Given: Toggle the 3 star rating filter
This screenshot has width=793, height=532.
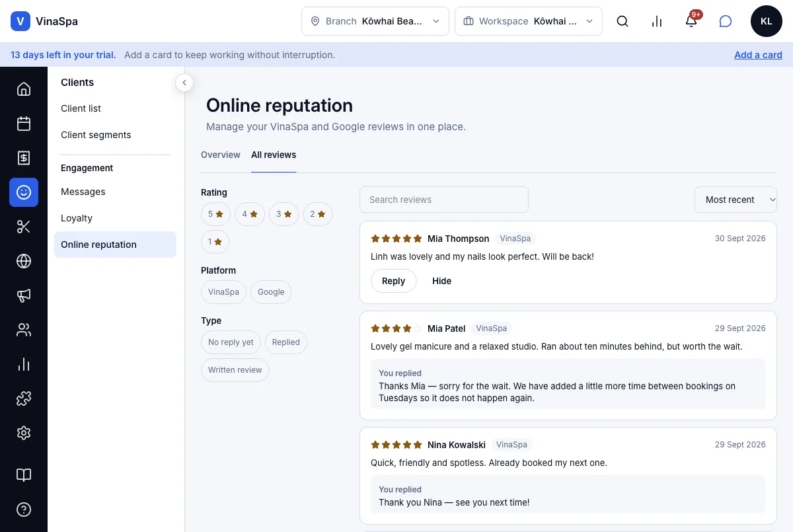Looking at the screenshot, I should click(x=284, y=214).
